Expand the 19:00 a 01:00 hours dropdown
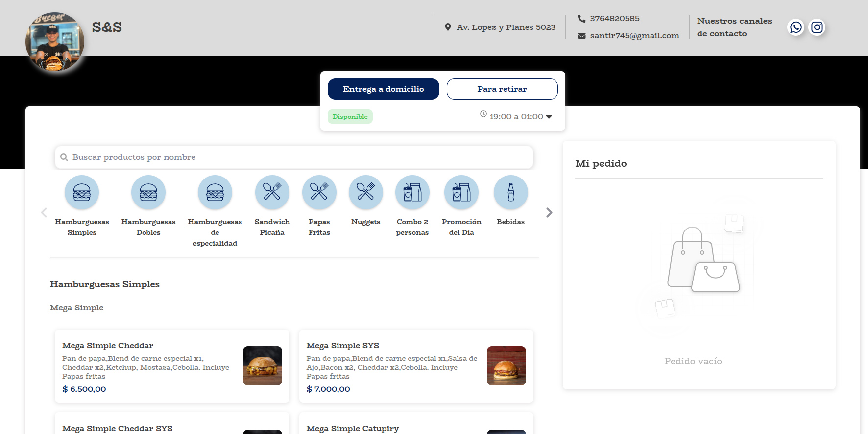Viewport: 868px width, 434px height. 521,117
